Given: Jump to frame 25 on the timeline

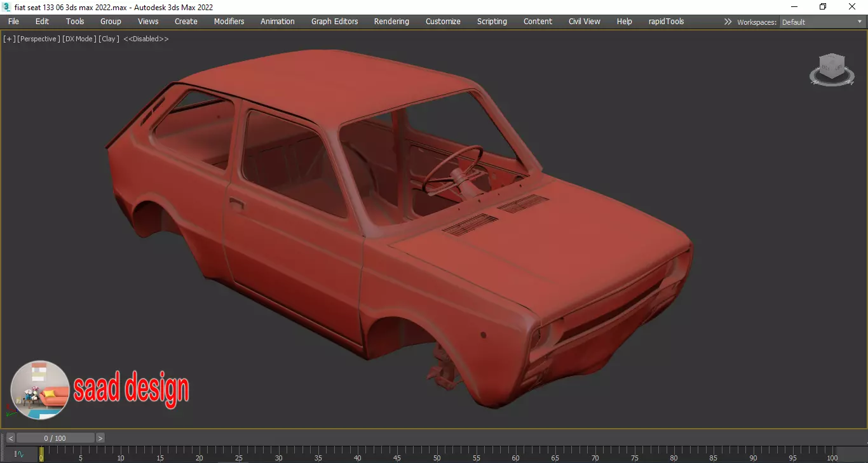Looking at the screenshot, I should click(239, 458).
